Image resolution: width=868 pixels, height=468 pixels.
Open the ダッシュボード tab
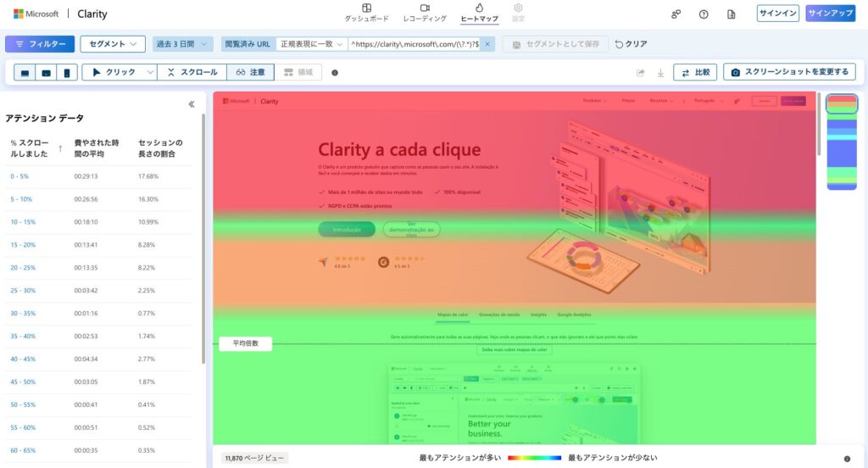click(366, 13)
